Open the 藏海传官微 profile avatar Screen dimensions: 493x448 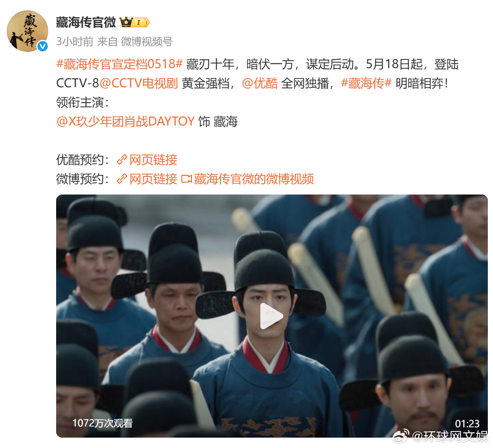pyautogui.click(x=27, y=31)
